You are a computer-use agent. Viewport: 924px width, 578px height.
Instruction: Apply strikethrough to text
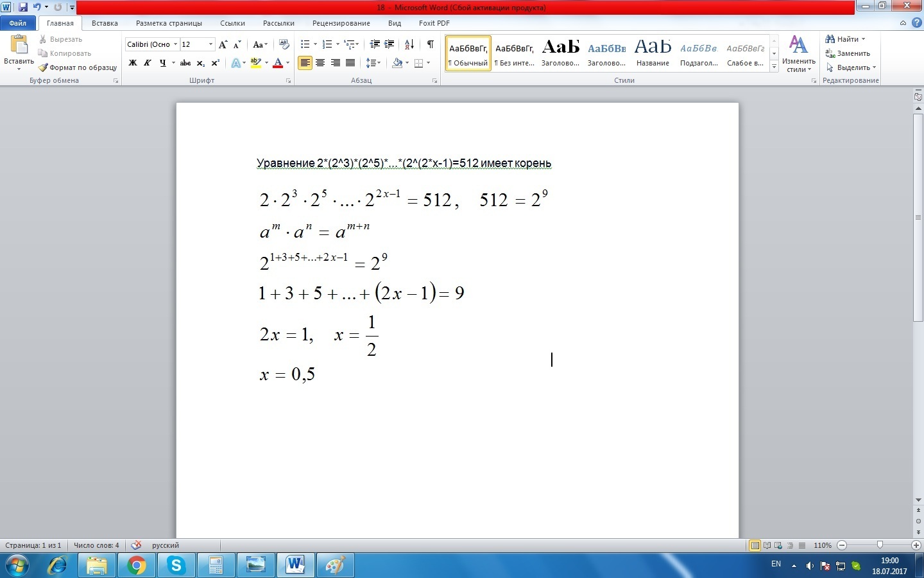coord(185,63)
